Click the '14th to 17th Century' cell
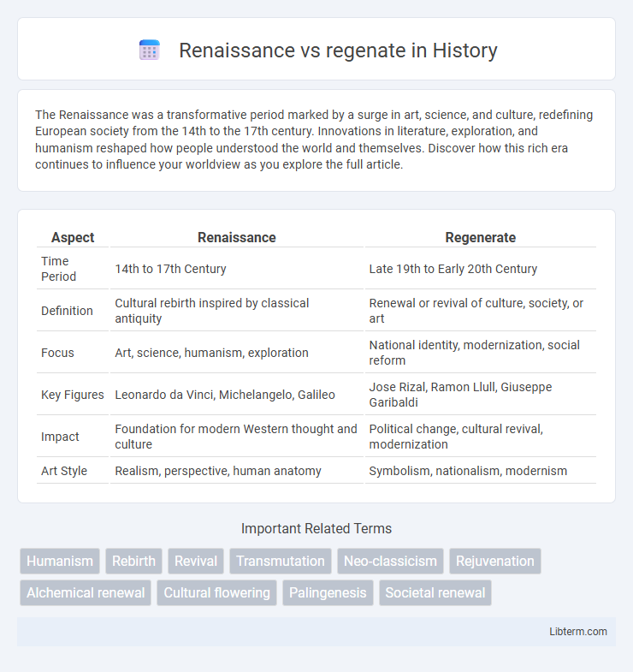Image resolution: width=633 pixels, height=672 pixels. coord(237,269)
